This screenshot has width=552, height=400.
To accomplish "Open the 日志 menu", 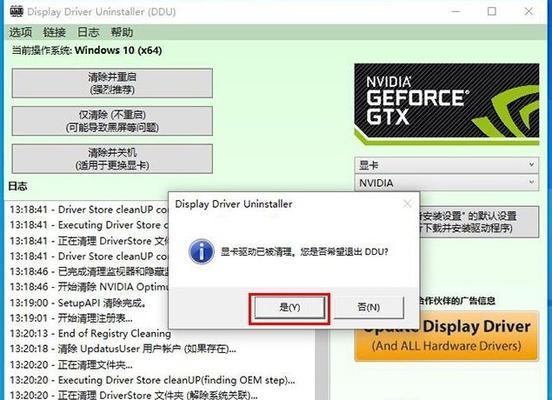I will (88, 32).
